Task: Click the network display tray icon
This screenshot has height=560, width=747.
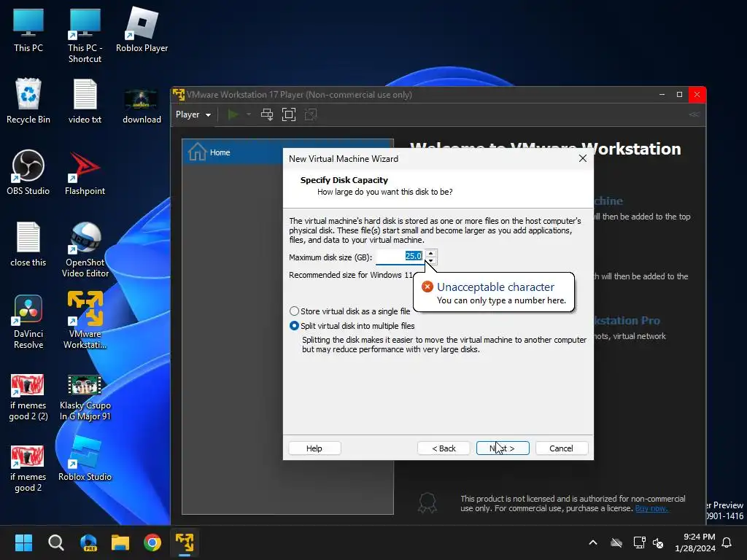Action: tap(639, 542)
